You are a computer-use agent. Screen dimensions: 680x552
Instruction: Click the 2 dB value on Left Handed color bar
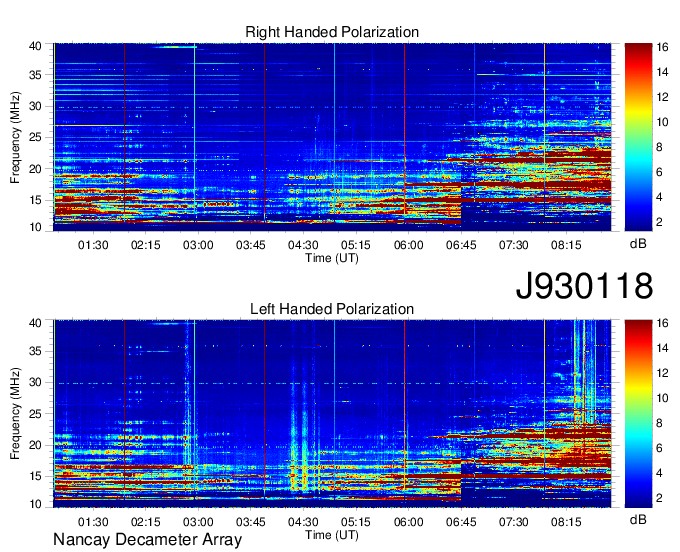(659, 498)
